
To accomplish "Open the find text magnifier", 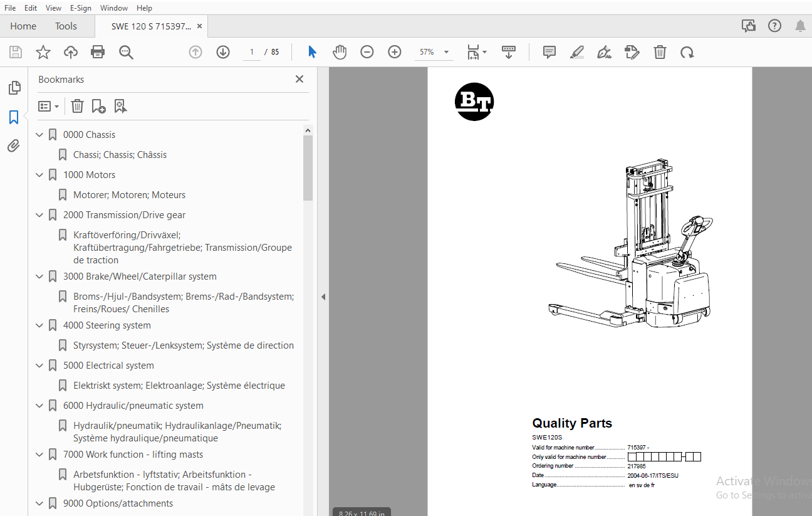I will tap(126, 52).
